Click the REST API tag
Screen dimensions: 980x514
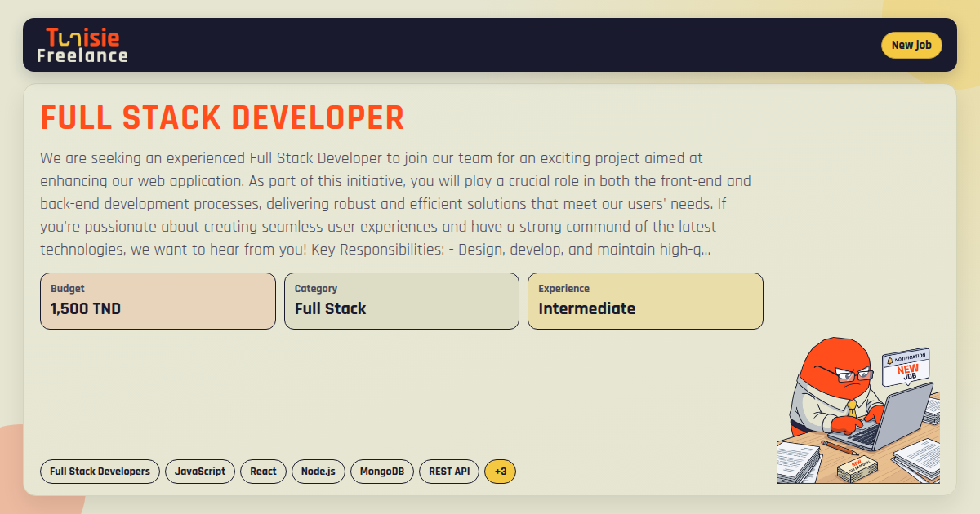coord(449,472)
